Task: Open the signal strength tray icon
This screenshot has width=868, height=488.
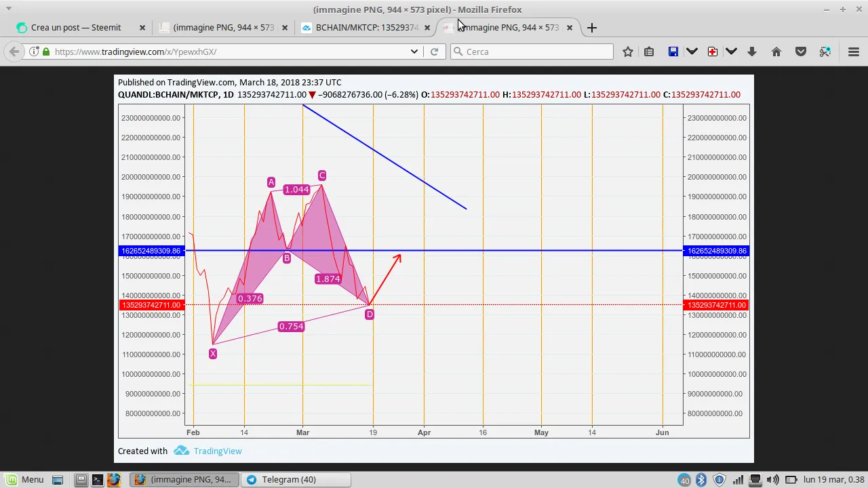Action: [x=738, y=480]
